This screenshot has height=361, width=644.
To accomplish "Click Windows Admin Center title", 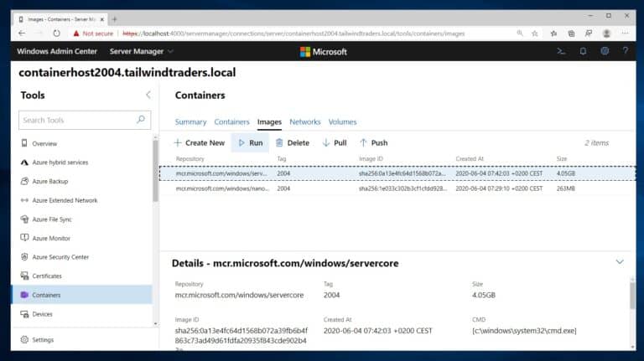I will [x=57, y=51].
